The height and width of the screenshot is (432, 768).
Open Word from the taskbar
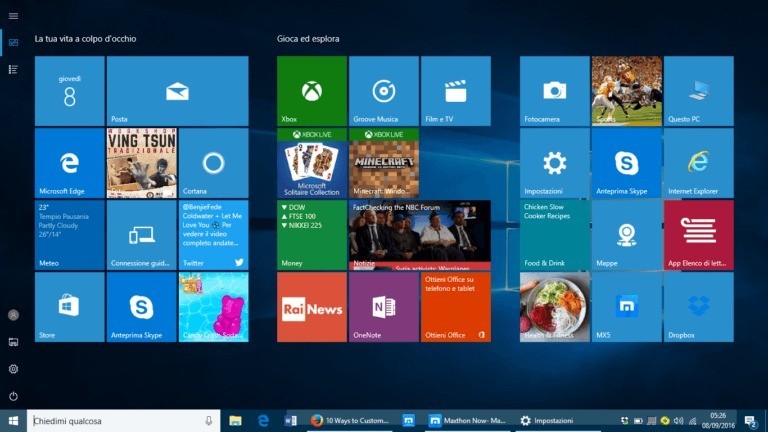tap(290, 421)
